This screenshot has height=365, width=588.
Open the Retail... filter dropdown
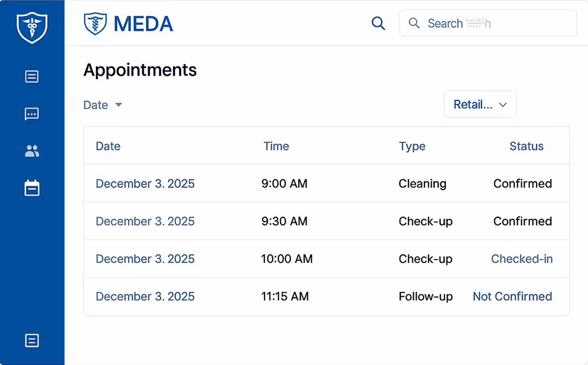coord(480,104)
